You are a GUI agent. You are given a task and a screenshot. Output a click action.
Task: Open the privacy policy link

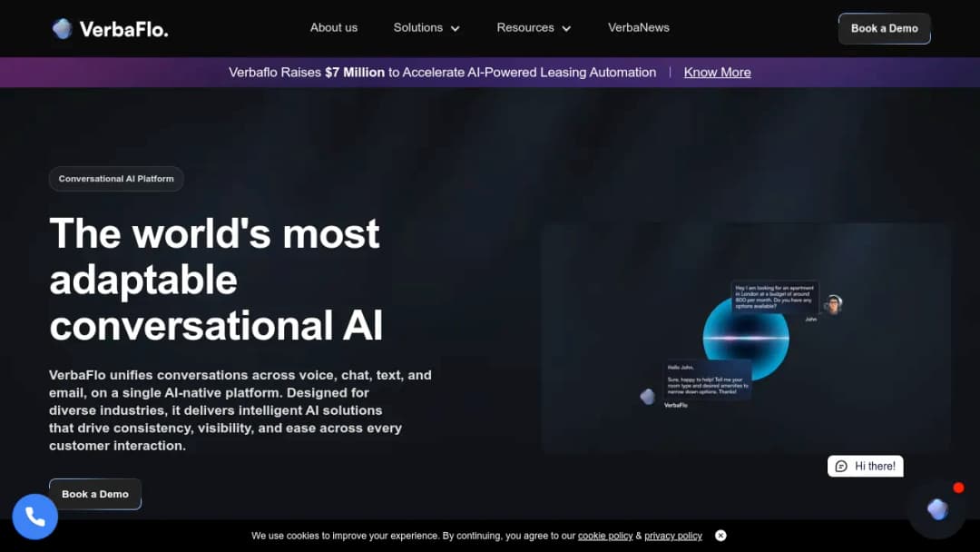coord(673,536)
